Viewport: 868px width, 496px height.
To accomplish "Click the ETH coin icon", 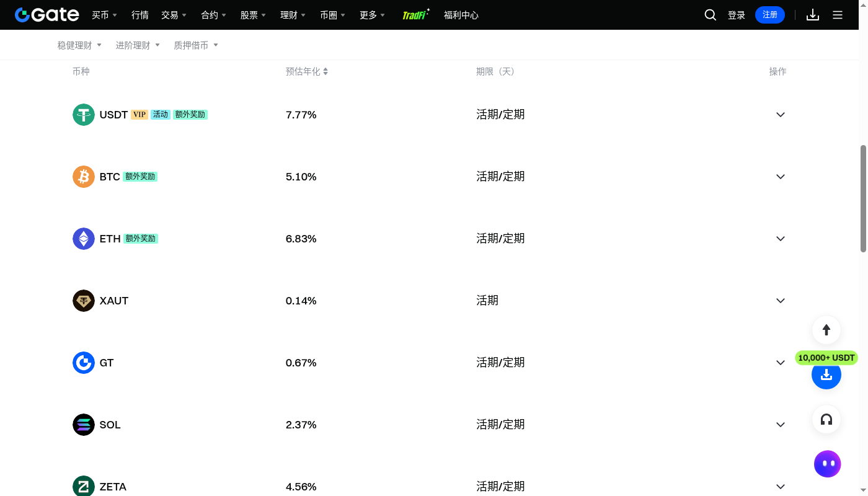I will tap(84, 239).
